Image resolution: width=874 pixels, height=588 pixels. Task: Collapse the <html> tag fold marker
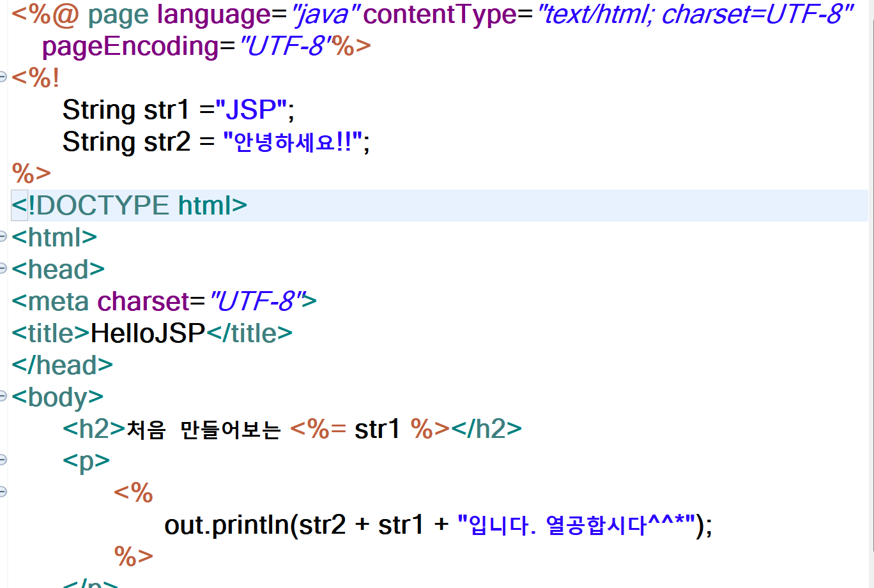3,237
